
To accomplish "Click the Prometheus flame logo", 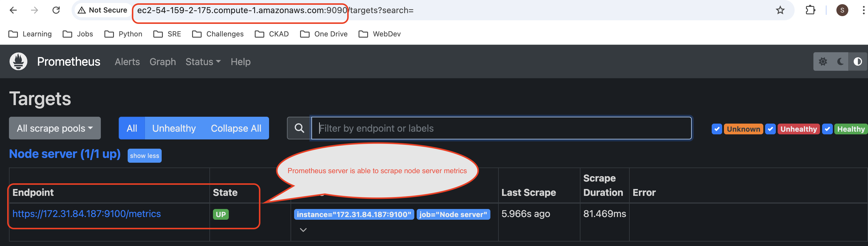I will (x=18, y=61).
